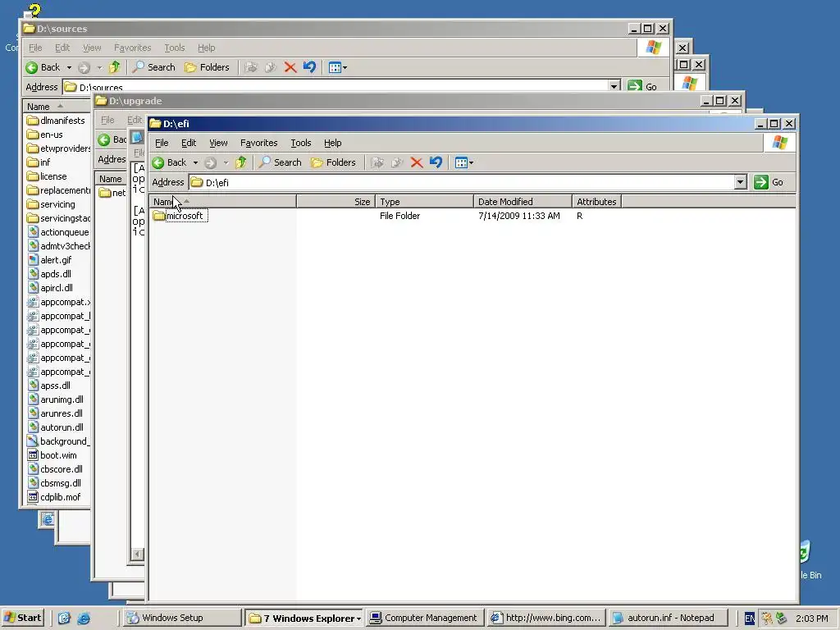Sort by Type column in D:\efi
Viewport: 840px width, 630px height.
(x=424, y=202)
